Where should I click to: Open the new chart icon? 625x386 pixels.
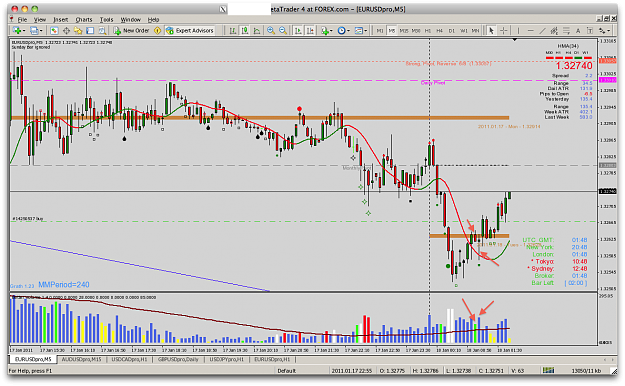(x=17, y=31)
